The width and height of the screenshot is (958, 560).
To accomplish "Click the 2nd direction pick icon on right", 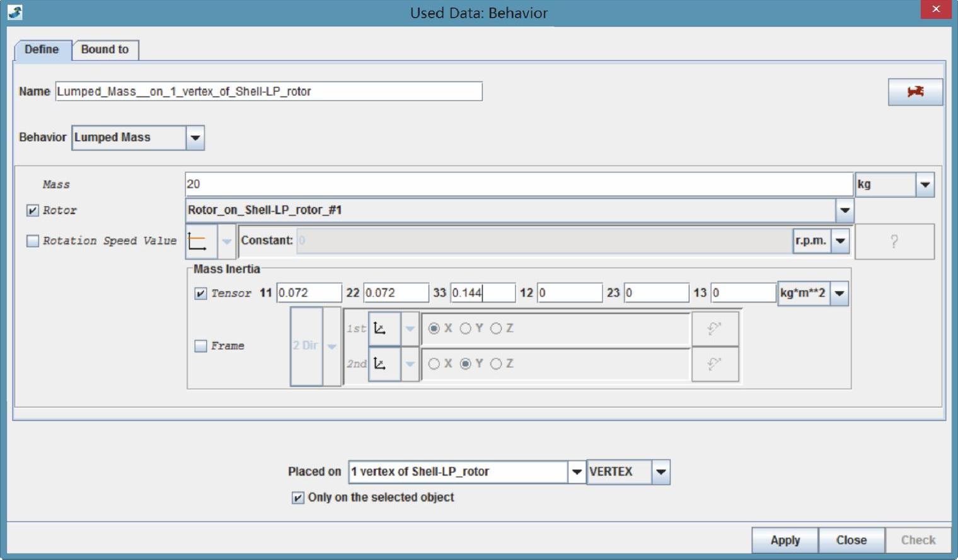I will (x=715, y=364).
